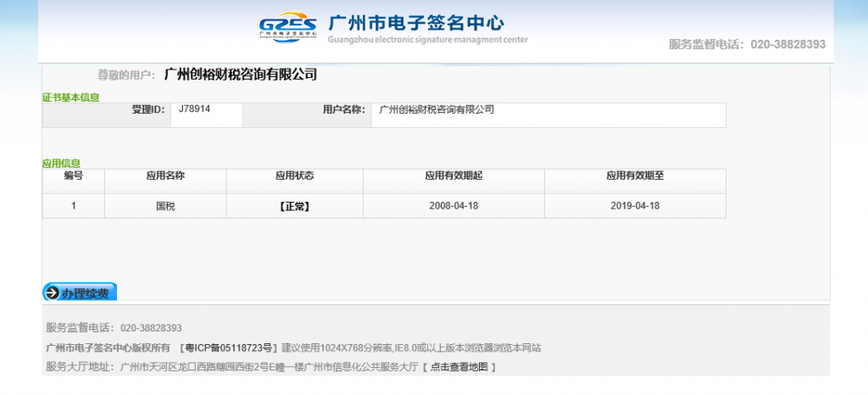
Task: Click the 办理续费 renewal button
Action: tap(80, 292)
